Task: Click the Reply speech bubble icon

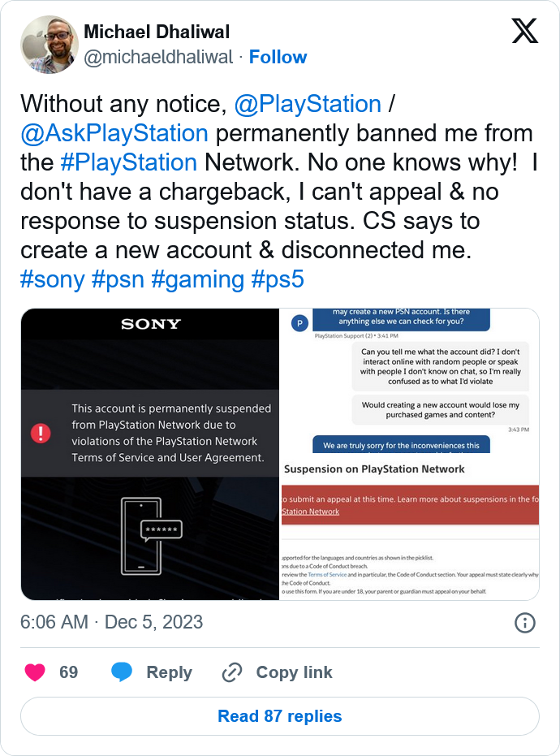Action: (122, 672)
